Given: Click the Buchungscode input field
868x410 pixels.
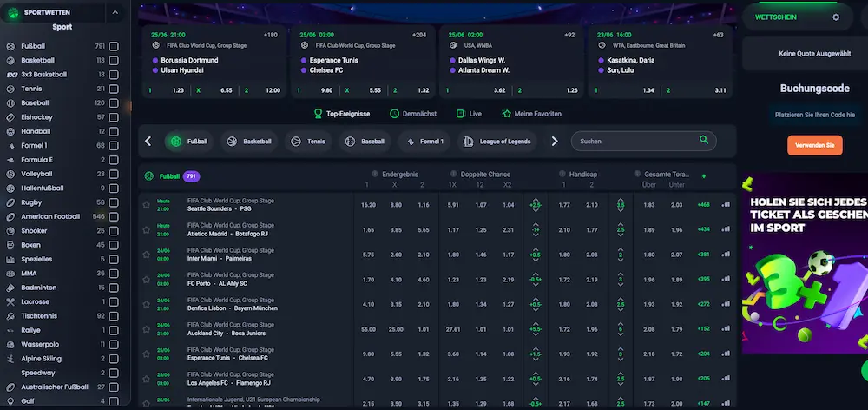Looking at the screenshot, I should [x=815, y=115].
